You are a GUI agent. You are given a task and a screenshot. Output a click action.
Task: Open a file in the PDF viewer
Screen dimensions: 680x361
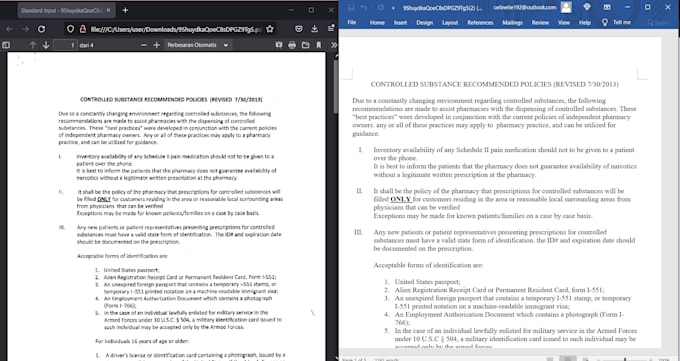[306, 45]
